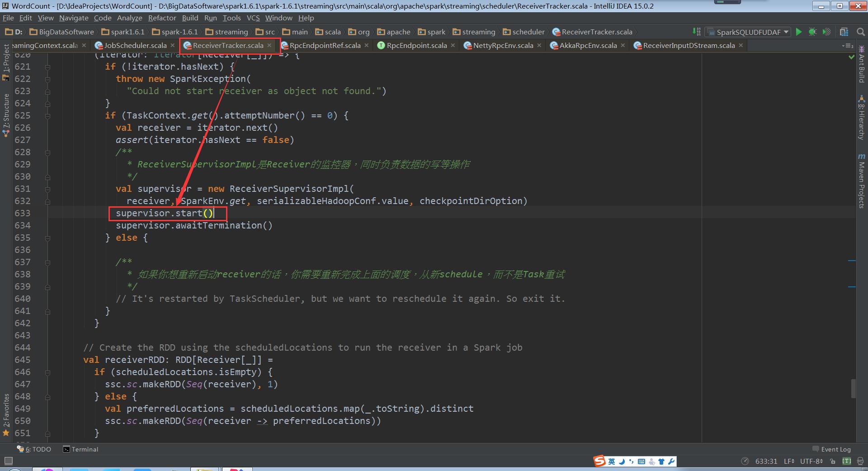The height and width of the screenshot is (471, 868).
Task: Collapse block fold marker at line 651
Action: pyautogui.click(x=47, y=433)
